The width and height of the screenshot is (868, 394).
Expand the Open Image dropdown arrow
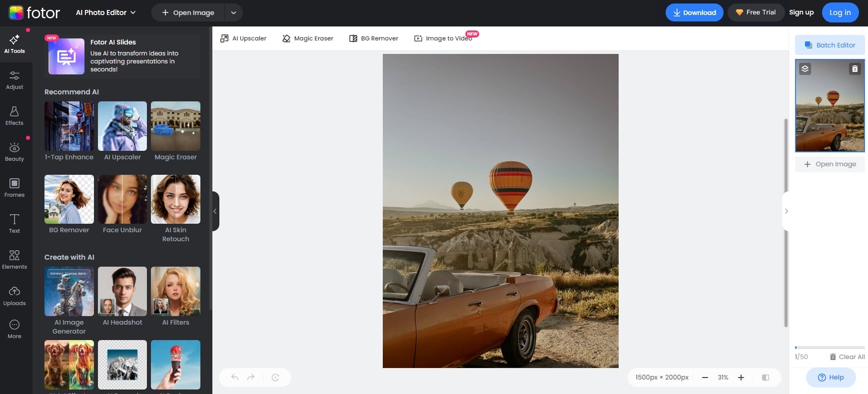233,12
